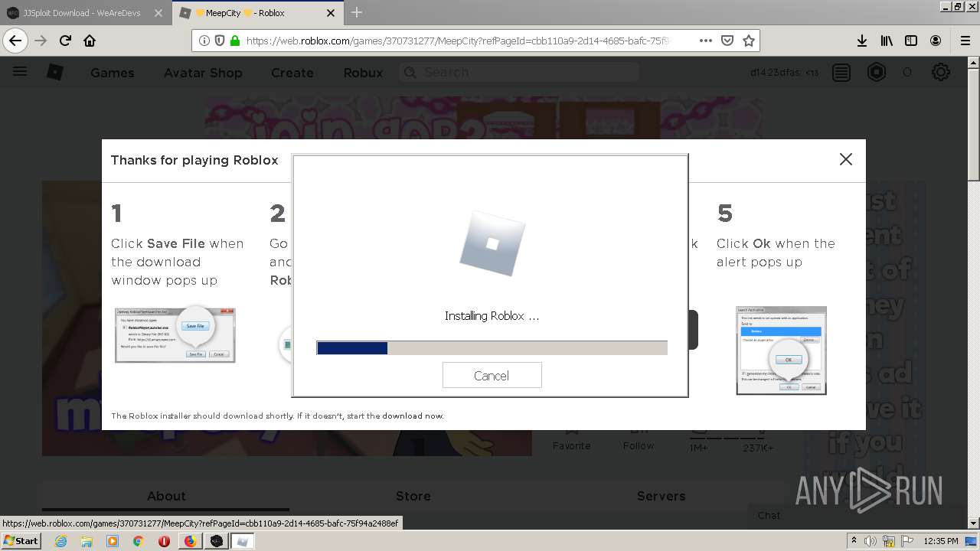
Task: Toggle the Firefox sidebar view
Action: pos(911,41)
